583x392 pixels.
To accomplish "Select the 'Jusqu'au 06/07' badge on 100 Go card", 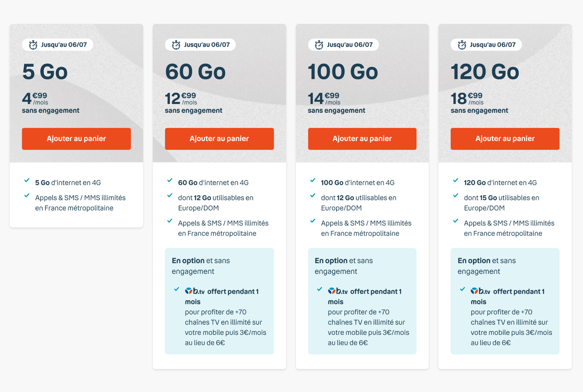I will click(x=343, y=45).
